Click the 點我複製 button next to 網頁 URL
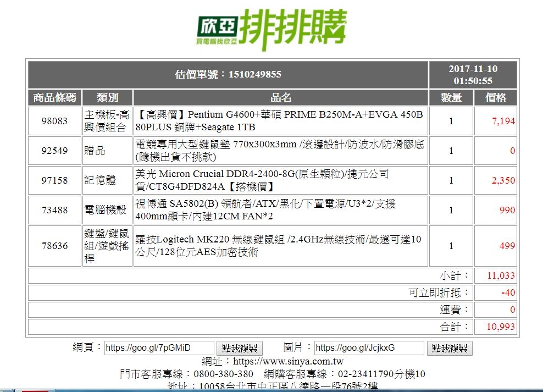This screenshot has height=392, width=543. point(240,348)
